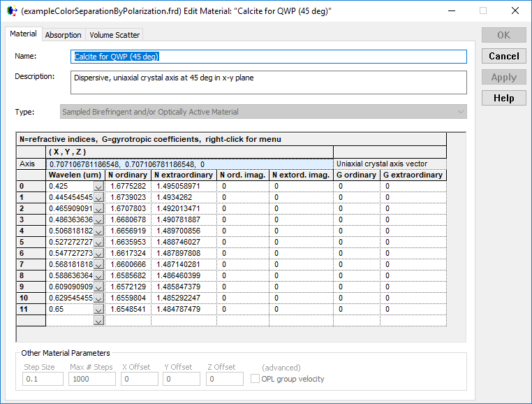Click the Description text field
This screenshot has height=404, width=532.
[269, 82]
